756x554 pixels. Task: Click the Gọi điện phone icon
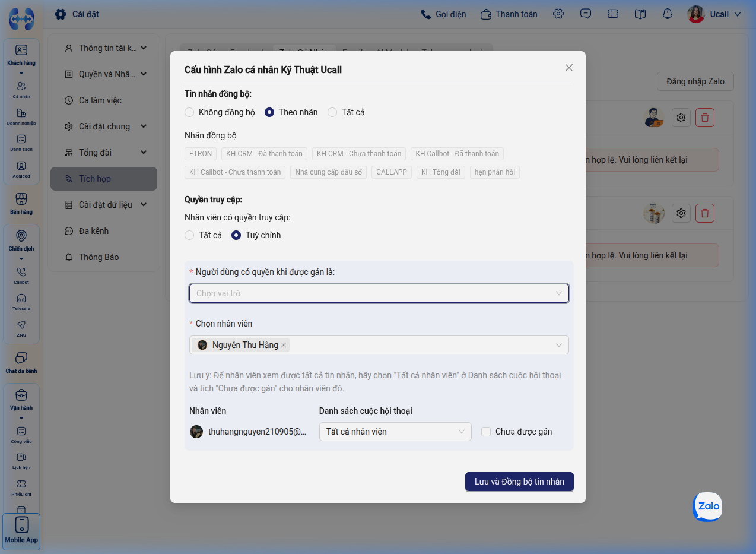[425, 14]
